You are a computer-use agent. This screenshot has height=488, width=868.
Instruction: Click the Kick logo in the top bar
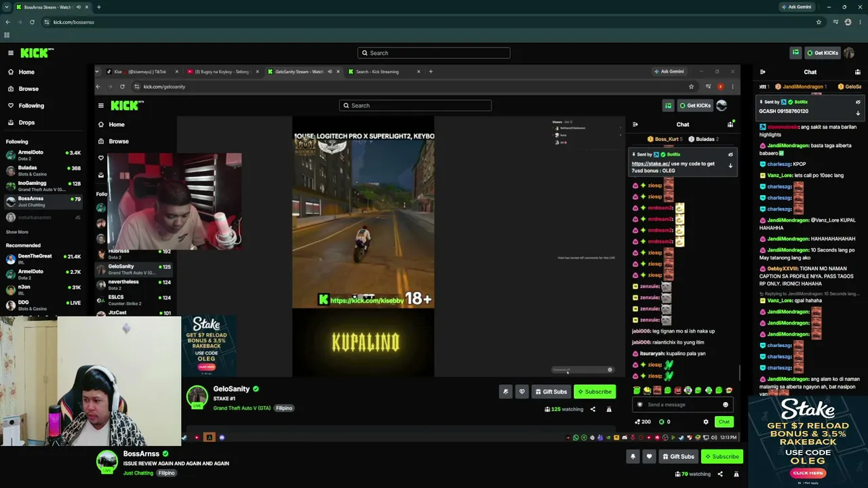(37, 53)
